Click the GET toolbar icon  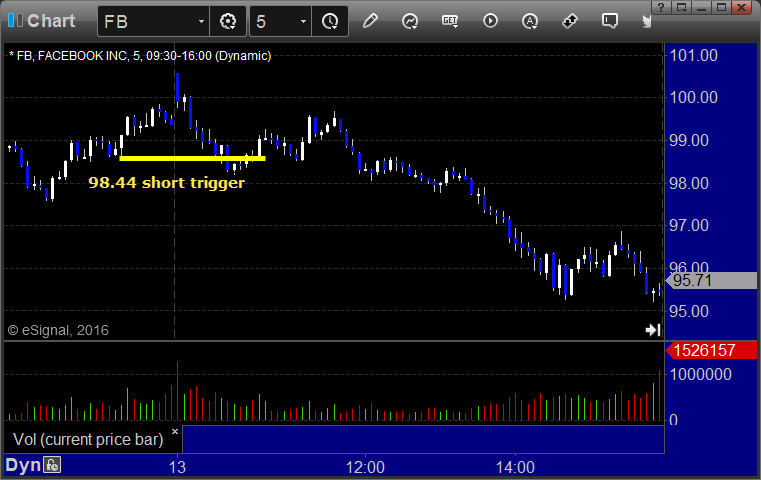(x=450, y=21)
